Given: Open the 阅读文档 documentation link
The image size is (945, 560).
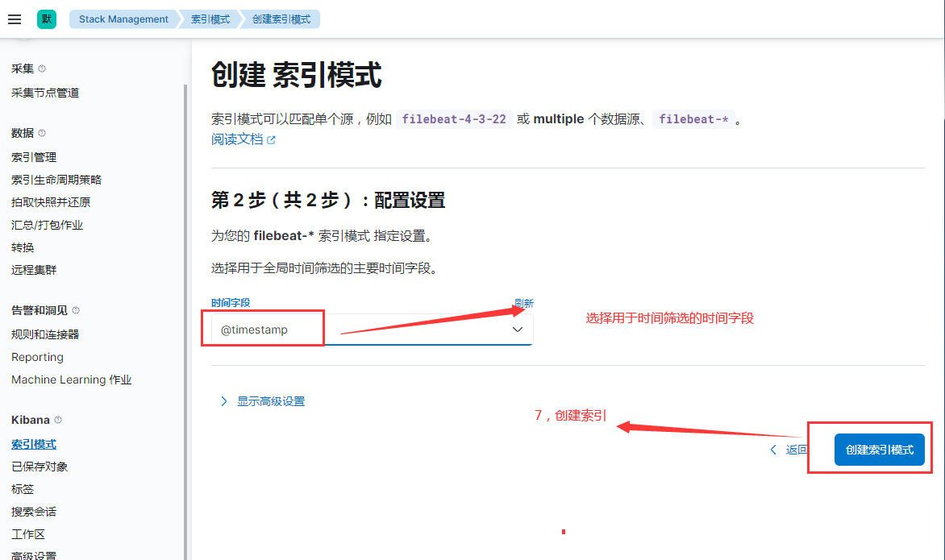Looking at the screenshot, I should [x=236, y=139].
